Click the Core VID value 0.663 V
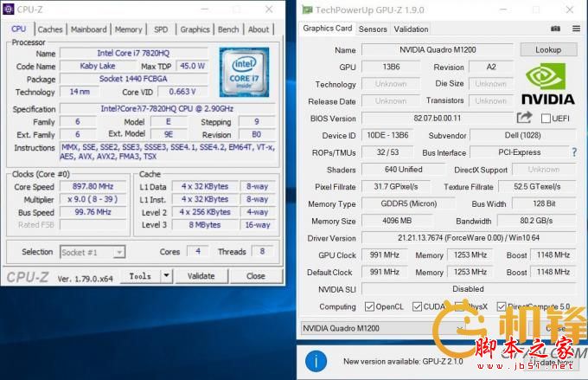Screen dimensions: 588x380 (x=182, y=92)
